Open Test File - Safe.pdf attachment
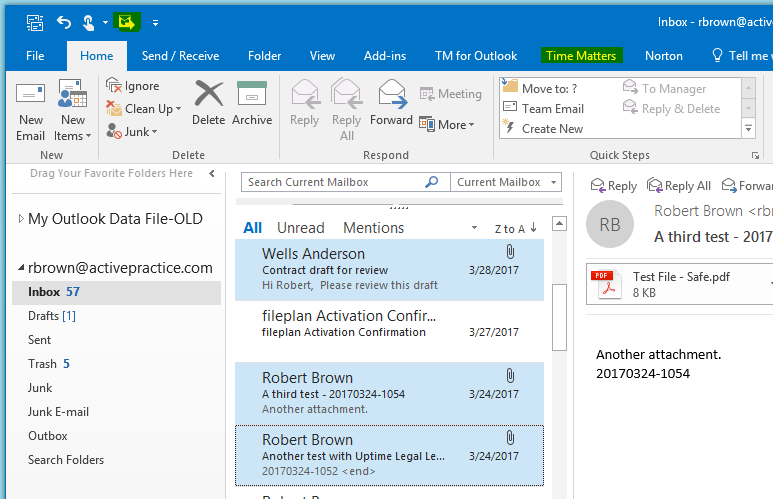Image resolution: width=773 pixels, height=499 pixels. coord(680,285)
